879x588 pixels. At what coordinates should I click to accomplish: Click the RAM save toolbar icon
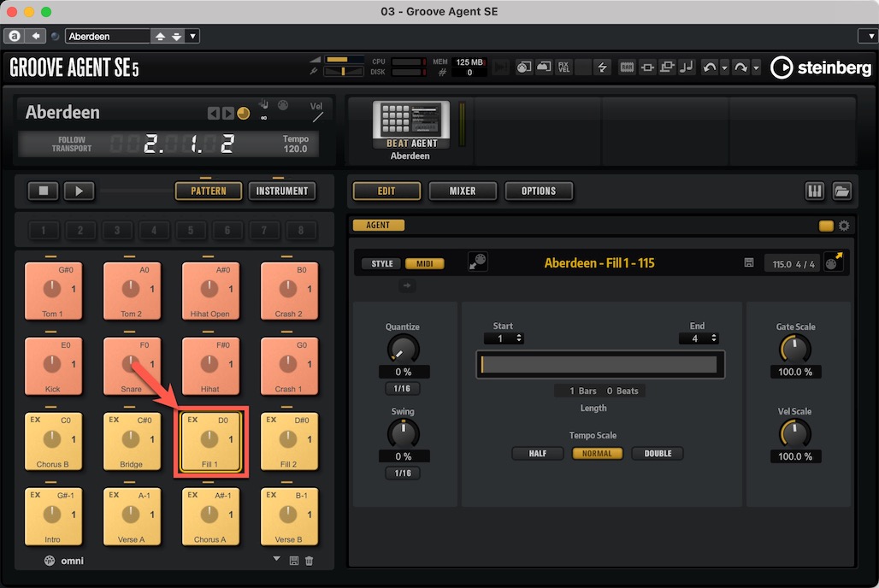pos(626,68)
